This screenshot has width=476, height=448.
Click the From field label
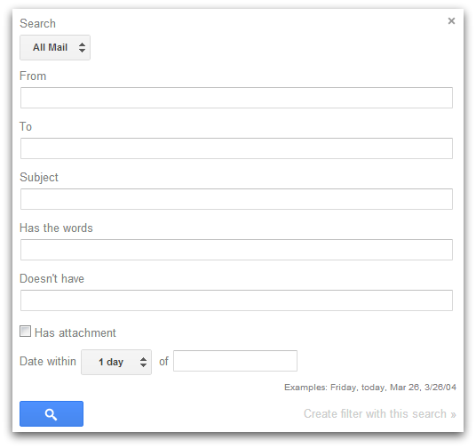click(x=33, y=76)
